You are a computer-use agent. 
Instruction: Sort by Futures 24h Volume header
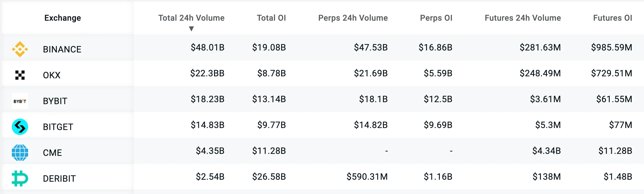point(522,18)
